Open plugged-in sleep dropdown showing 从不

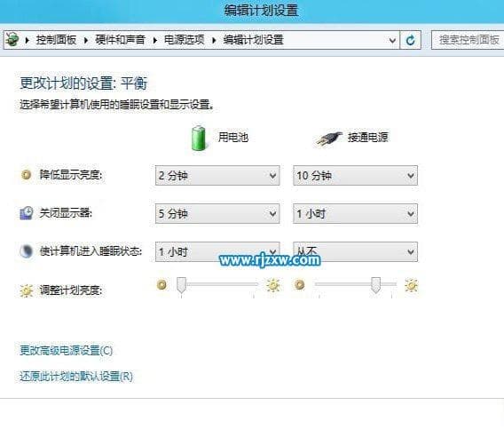coord(355,251)
